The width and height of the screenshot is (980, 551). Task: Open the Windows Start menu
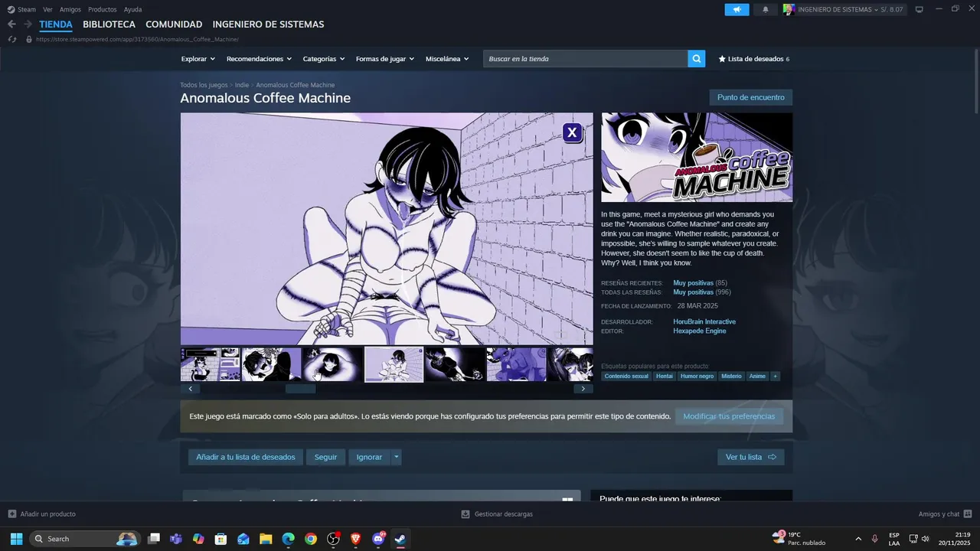point(16,539)
